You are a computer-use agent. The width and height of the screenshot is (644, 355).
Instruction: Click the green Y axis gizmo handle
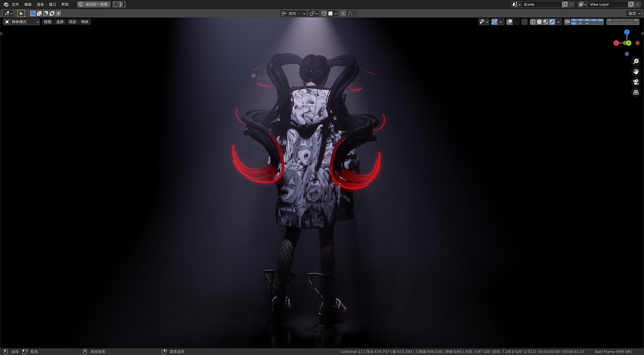(x=628, y=43)
